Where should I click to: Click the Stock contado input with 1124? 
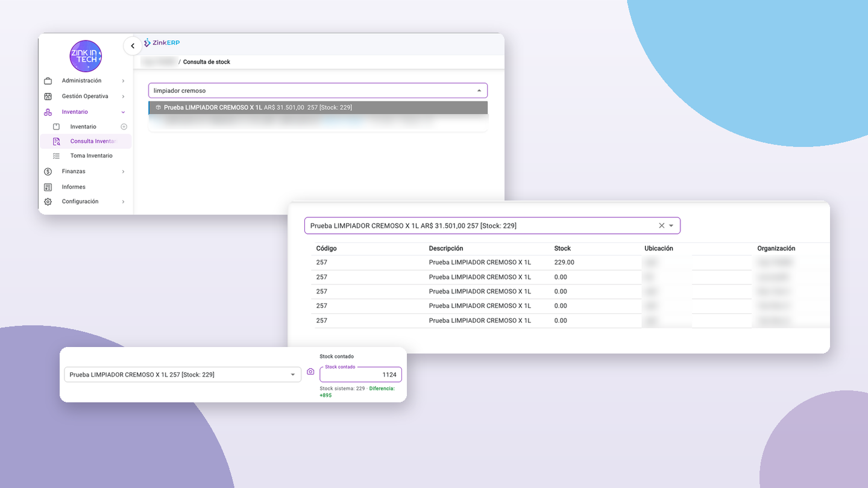tap(360, 375)
